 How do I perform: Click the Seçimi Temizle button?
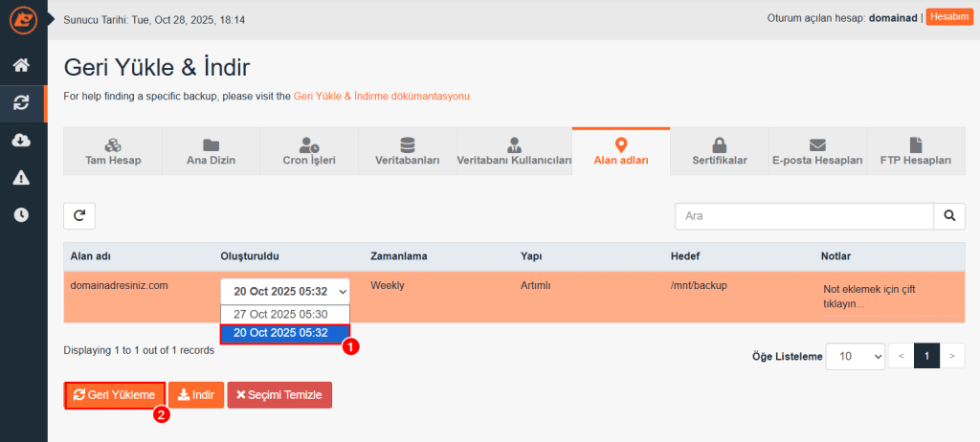coord(279,395)
